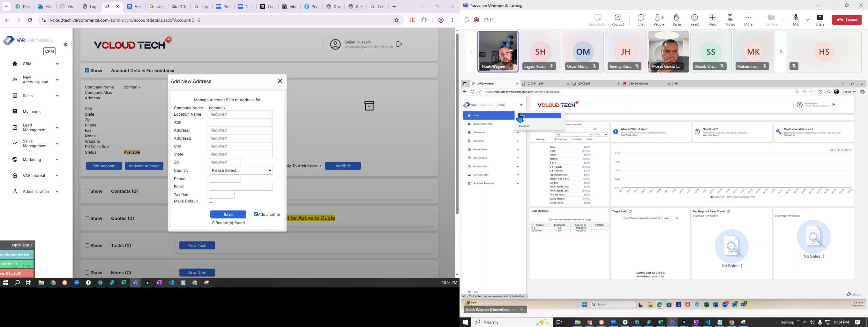The image size is (868, 327).
Task: Click in the Location Name field
Action: [241, 114]
